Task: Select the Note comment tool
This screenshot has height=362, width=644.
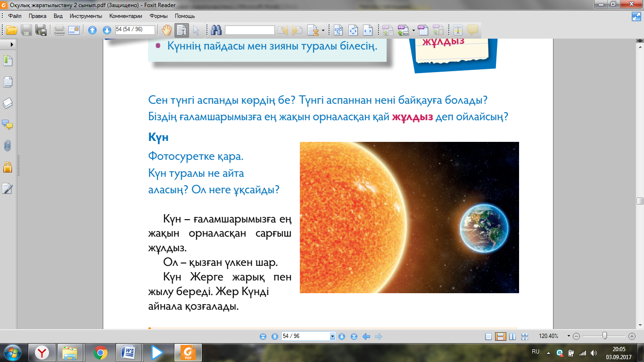Action: point(472,30)
